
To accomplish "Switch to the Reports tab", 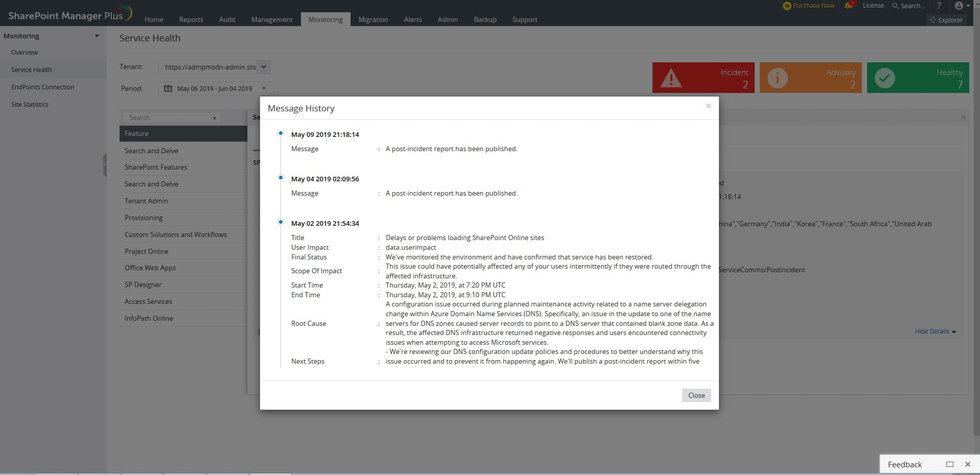I will pyautogui.click(x=191, y=19).
